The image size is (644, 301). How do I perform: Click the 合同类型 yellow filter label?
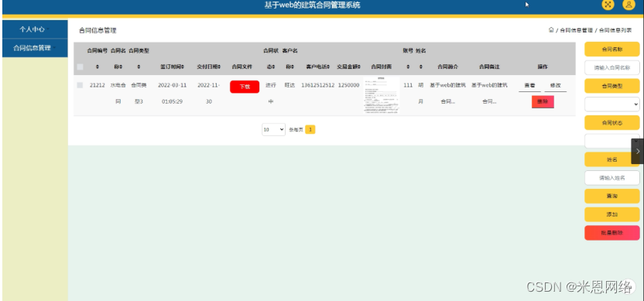pos(612,86)
